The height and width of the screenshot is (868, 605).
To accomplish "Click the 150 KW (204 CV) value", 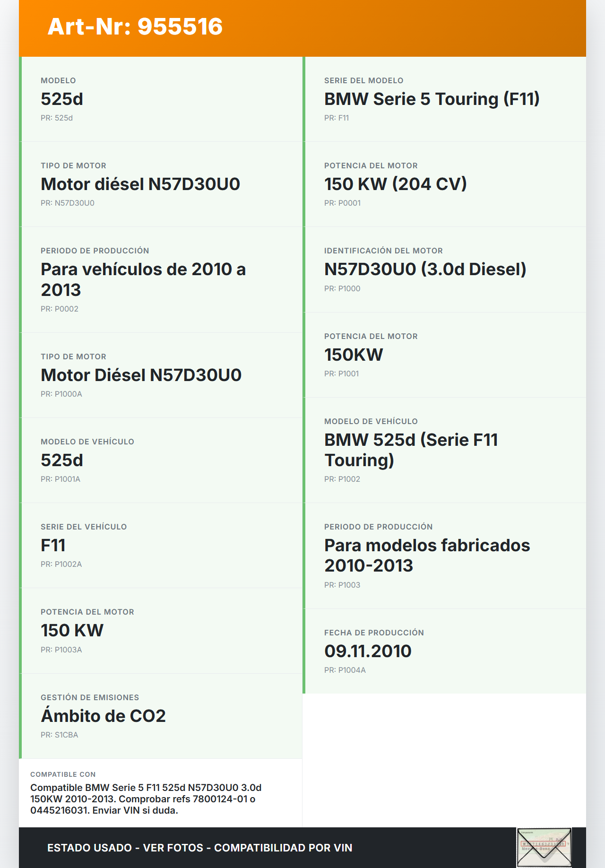I will [x=395, y=184].
